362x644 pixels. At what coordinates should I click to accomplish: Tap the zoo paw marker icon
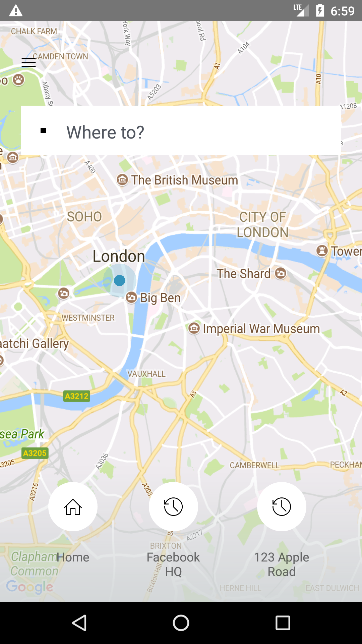[x=19, y=80]
